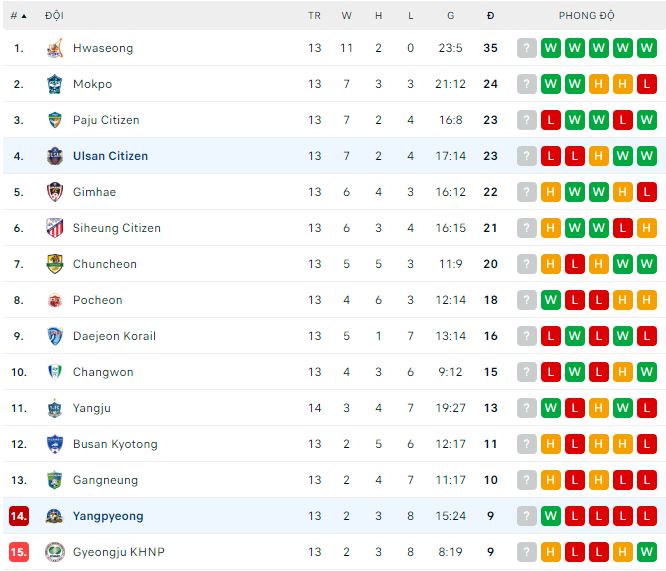666x571 pixels.
Task: Sort standings by Đ points column
Action: (x=491, y=16)
